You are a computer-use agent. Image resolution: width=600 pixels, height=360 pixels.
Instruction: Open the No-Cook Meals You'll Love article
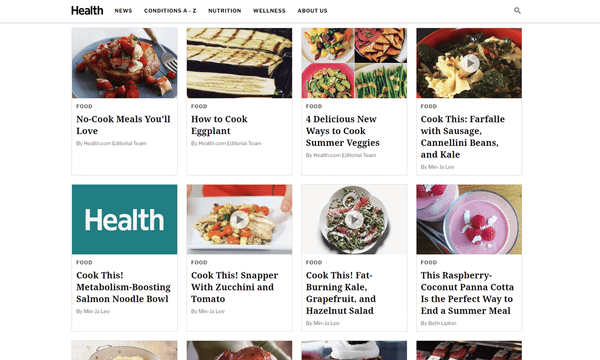pyautogui.click(x=123, y=125)
